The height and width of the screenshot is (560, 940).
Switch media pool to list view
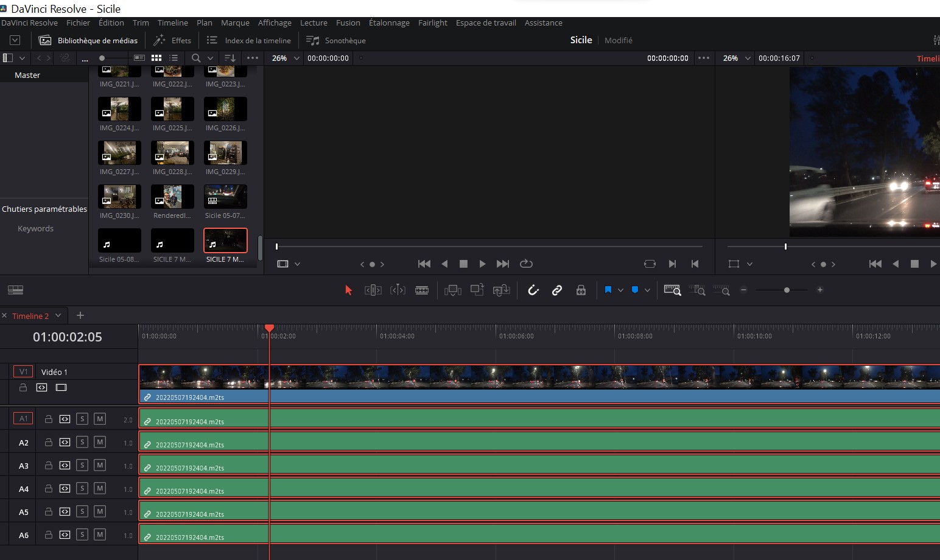coord(174,58)
